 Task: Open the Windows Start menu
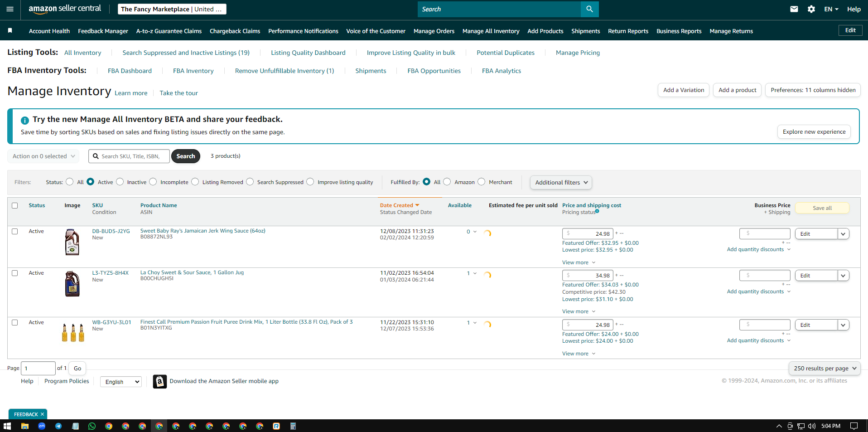(x=7, y=426)
